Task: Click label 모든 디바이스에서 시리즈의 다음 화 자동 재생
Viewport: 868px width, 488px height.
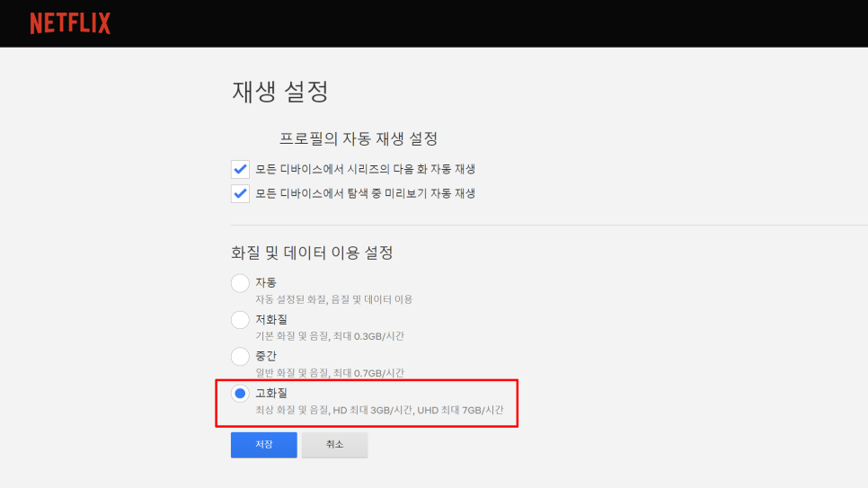Action: coord(366,169)
